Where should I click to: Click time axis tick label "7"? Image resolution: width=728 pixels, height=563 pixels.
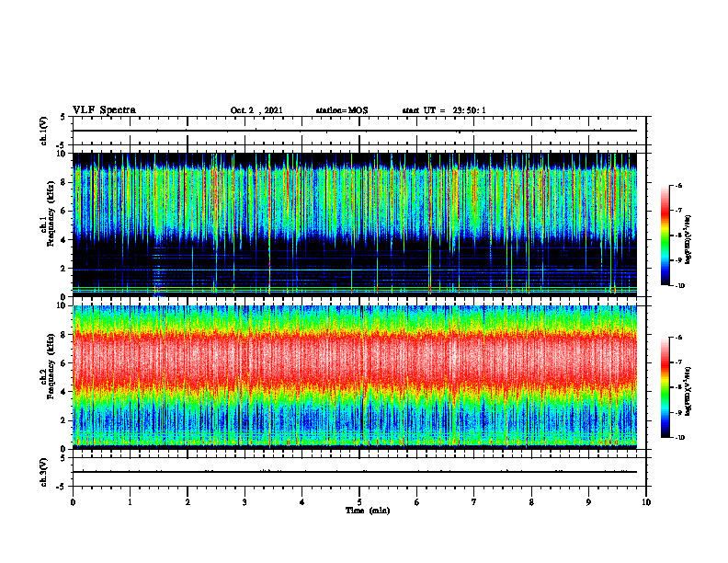(474, 502)
